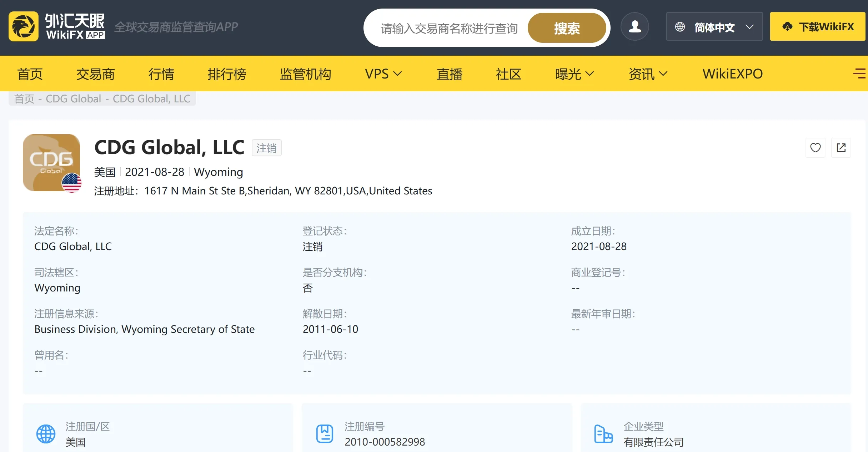
Task: Click the broker name search input field
Action: pos(449,28)
